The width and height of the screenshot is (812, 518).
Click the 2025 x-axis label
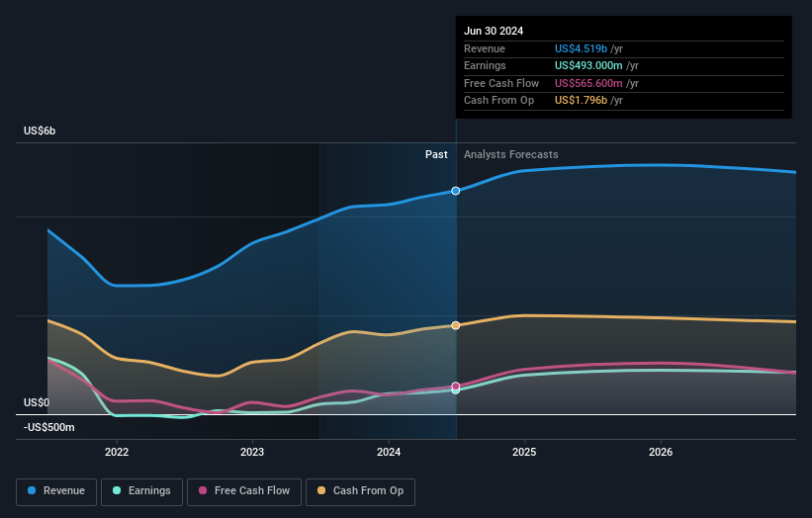point(524,452)
